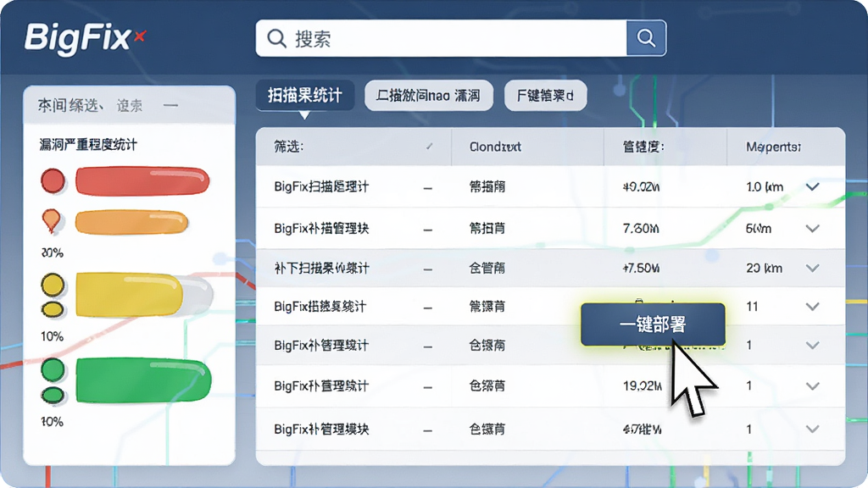
Task: Expand the 补下扫描果 row with 20 km
Action: [812, 268]
